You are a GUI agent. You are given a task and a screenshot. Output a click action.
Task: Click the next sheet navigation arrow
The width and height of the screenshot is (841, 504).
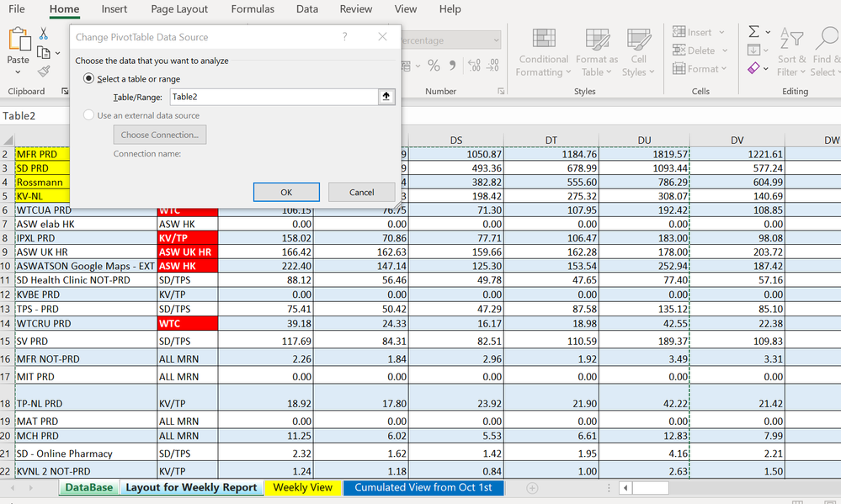pyautogui.click(x=30, y=488)
